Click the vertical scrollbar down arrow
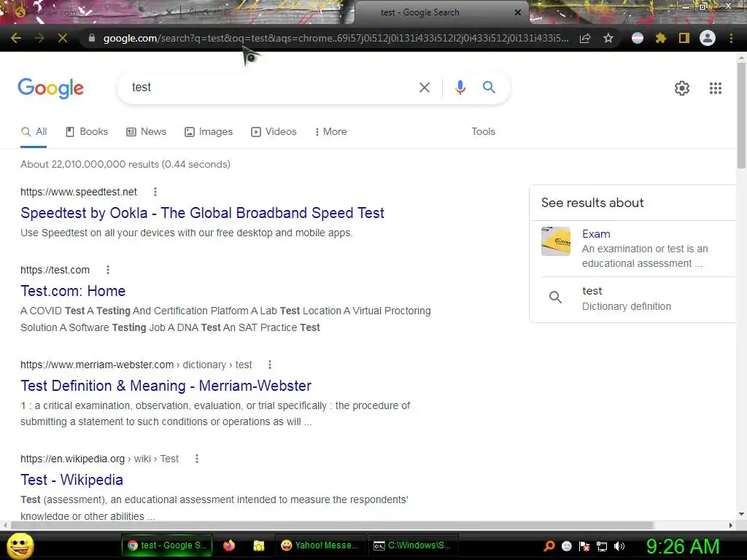This screenshot has width=747, height=560. pos(741,514)
